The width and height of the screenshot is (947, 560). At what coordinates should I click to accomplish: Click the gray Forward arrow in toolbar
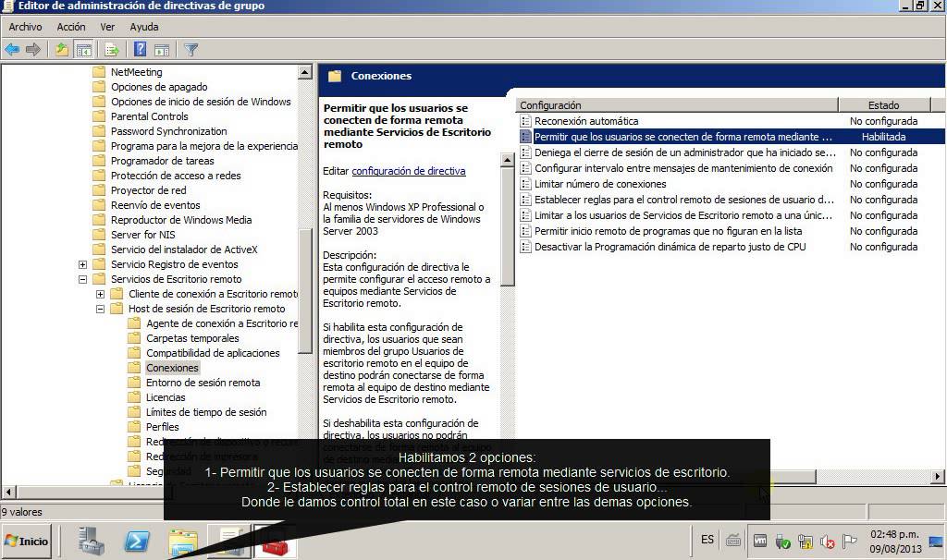tap(33, 50)
